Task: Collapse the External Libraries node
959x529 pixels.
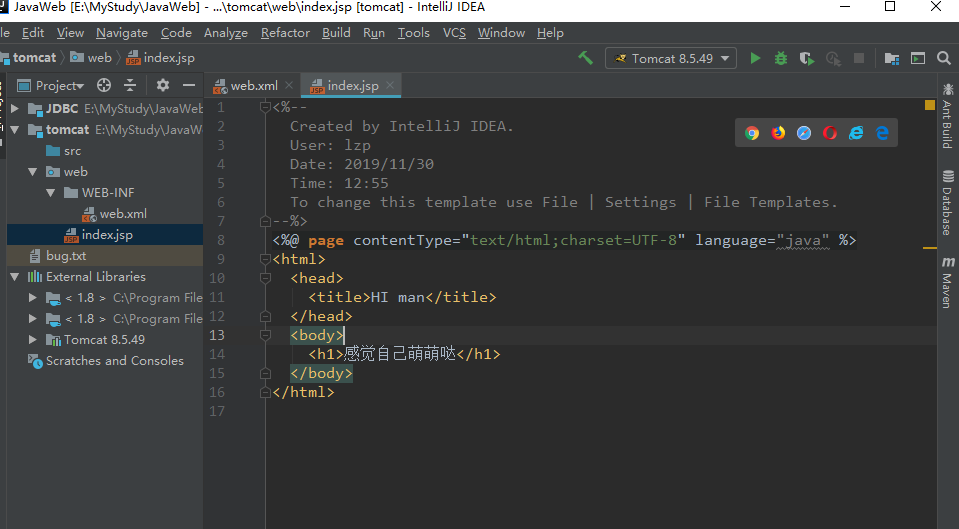Action: pyautogui.click(x=15, y=277)
